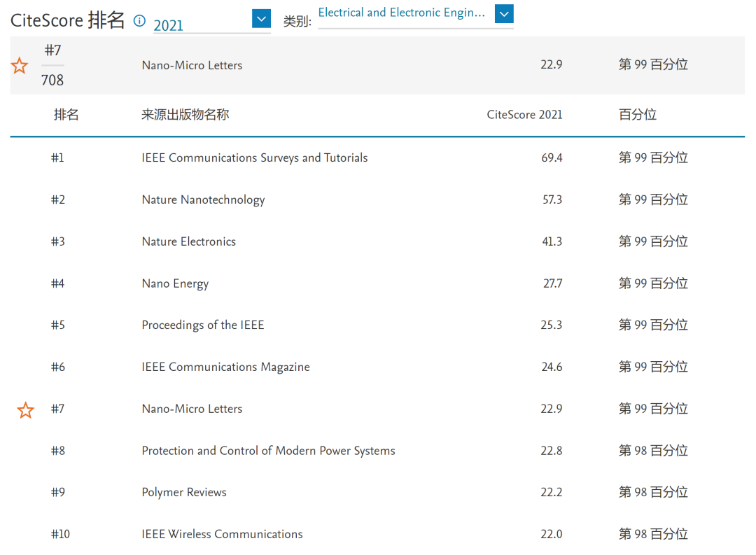
Task: Click the 排名 column header
Action: (x=66, y=115)
